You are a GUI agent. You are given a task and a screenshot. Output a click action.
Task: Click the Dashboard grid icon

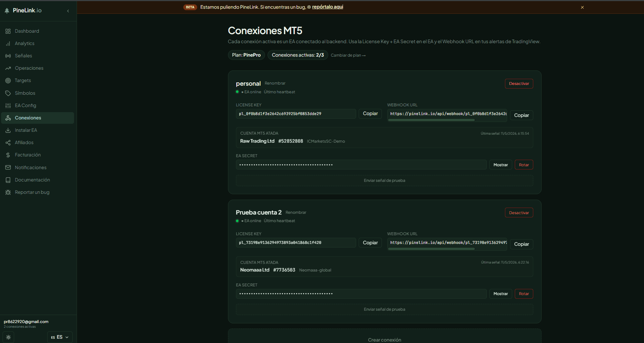pos(8,31)
